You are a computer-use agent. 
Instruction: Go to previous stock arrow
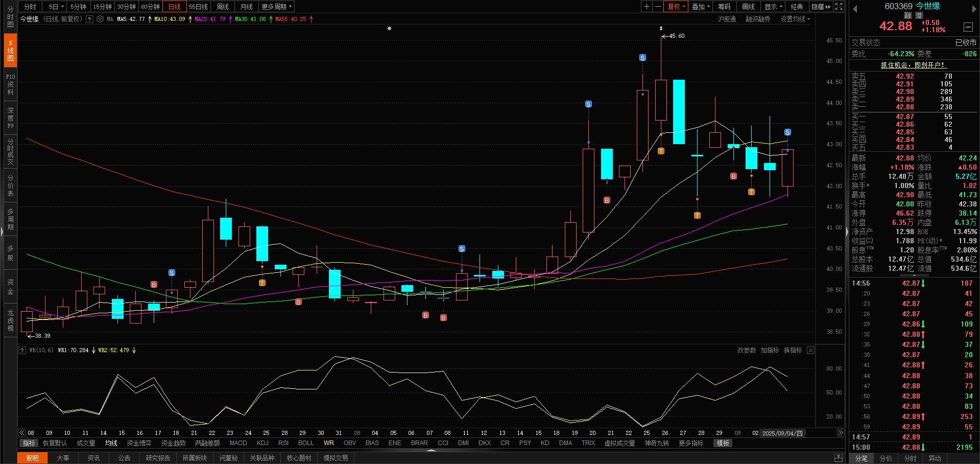[855, 9]
